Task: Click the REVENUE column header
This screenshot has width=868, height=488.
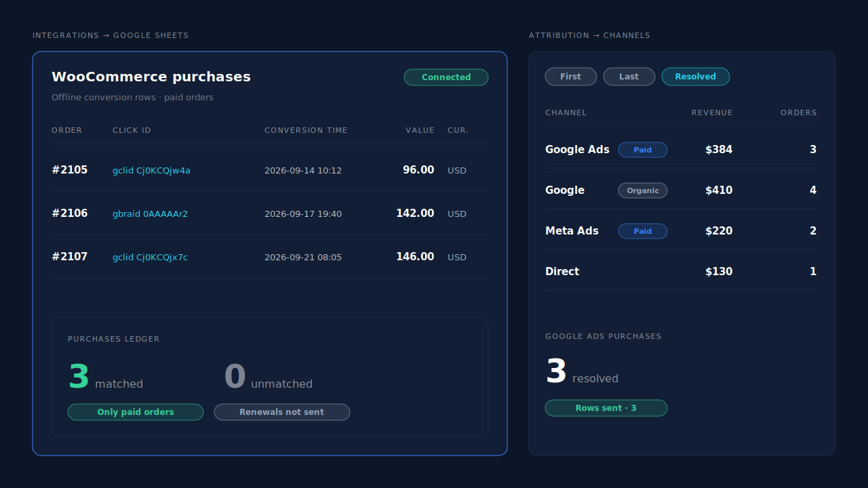Action: 712,113
